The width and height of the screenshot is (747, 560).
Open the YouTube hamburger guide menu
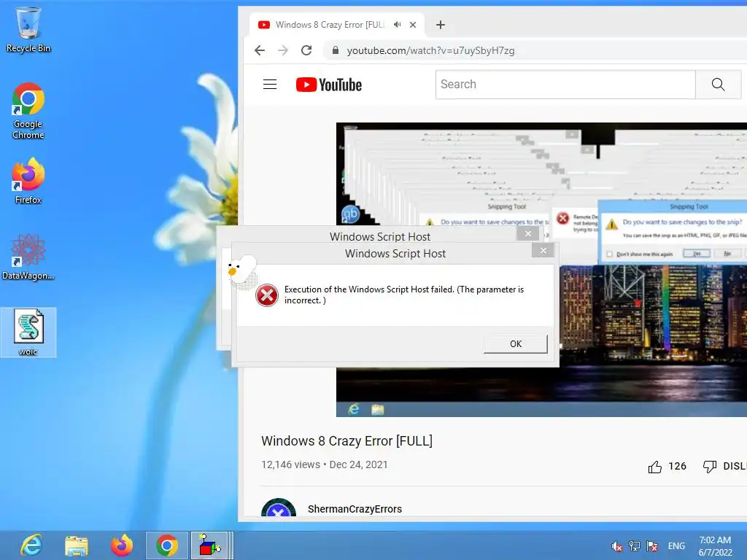click(270, 85)
